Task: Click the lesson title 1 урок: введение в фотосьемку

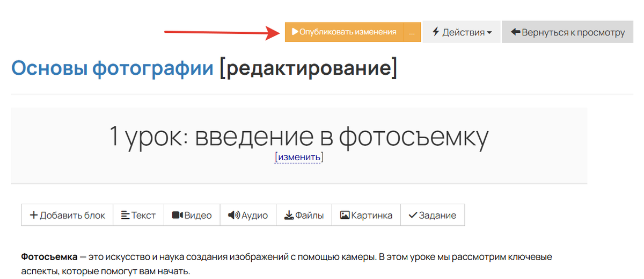Action: (x=299, y=136)
